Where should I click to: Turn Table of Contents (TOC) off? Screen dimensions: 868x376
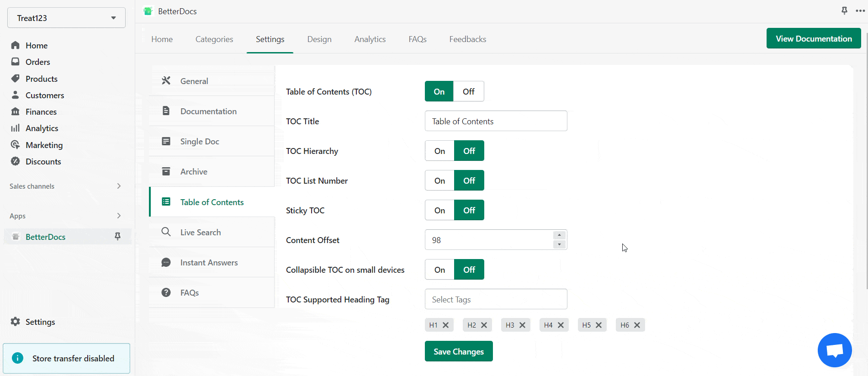(469, 91)
